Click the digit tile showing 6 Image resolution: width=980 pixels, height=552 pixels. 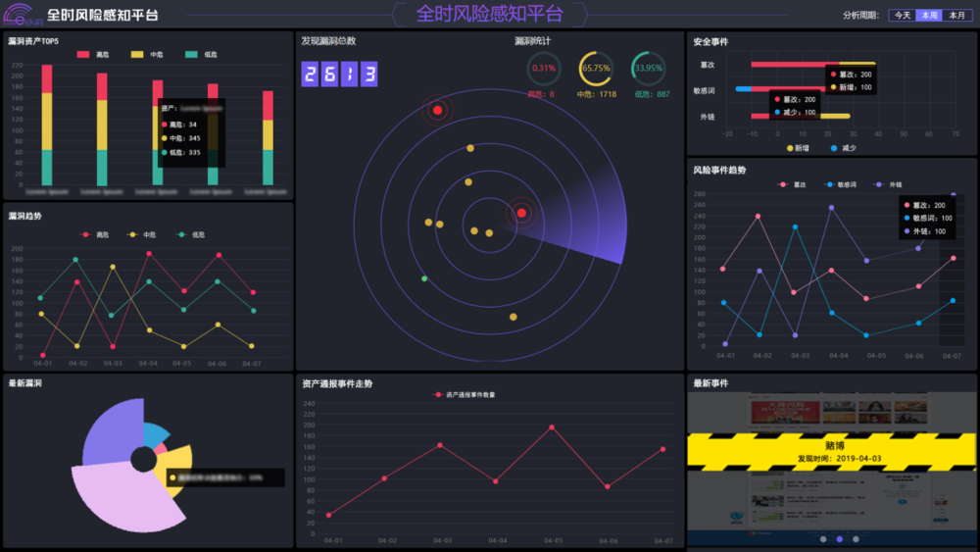pyautogui.click(x=329, y=74)
